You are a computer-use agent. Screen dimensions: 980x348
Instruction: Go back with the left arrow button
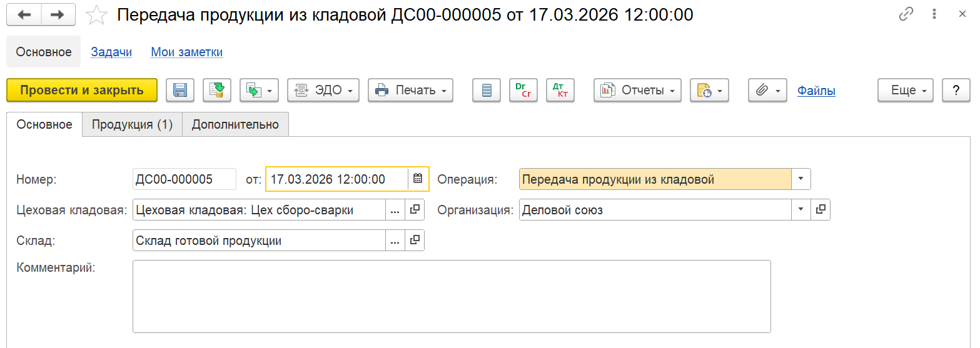(24, 15)
